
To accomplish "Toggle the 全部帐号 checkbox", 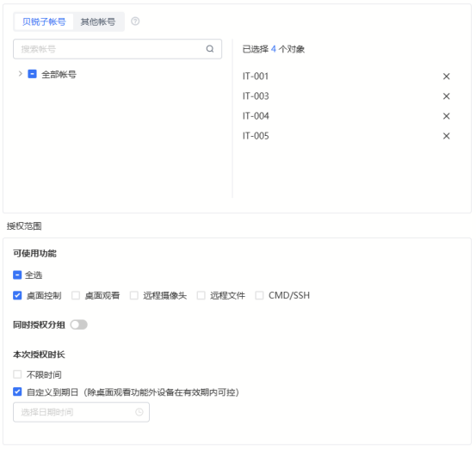I will (x=32, y=74).
